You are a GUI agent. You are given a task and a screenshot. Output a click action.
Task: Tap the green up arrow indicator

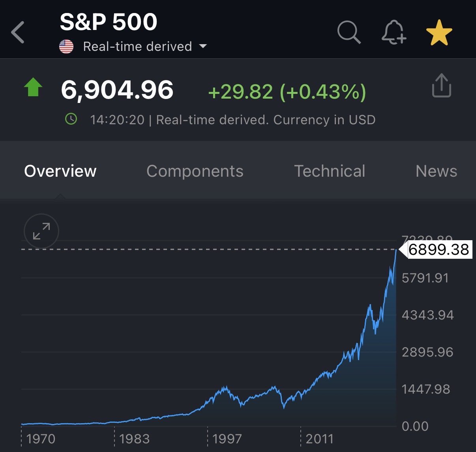pos(34,87)
